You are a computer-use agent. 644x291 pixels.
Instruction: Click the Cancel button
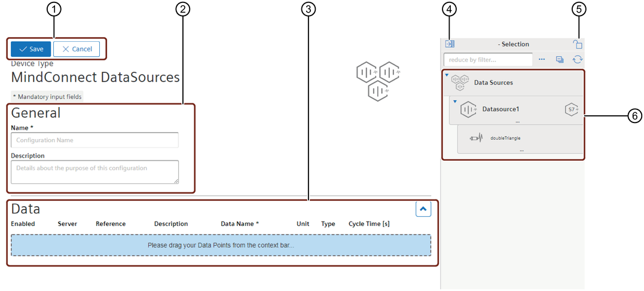(x=77, y=49)
